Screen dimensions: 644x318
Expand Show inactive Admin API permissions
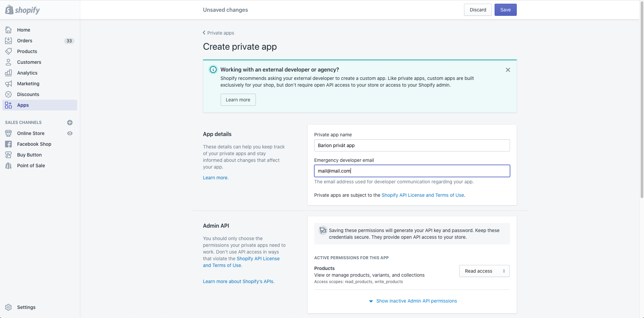pos(413,301)
